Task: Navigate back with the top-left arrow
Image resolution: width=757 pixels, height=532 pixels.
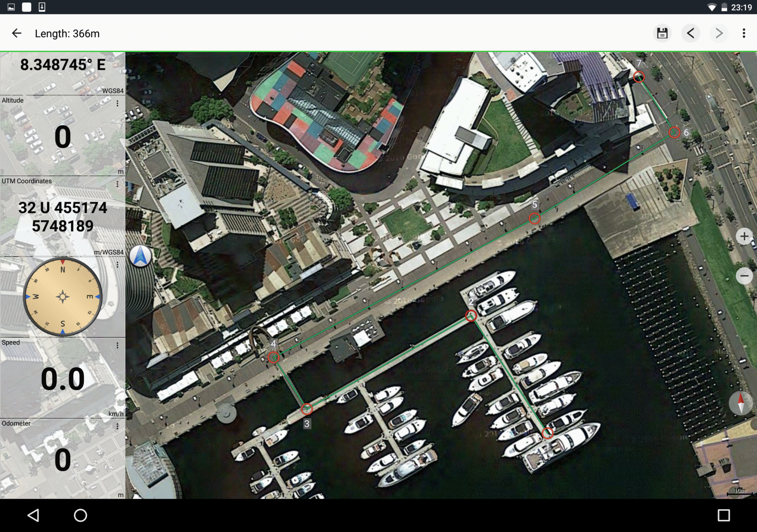Action: point(16,33)
